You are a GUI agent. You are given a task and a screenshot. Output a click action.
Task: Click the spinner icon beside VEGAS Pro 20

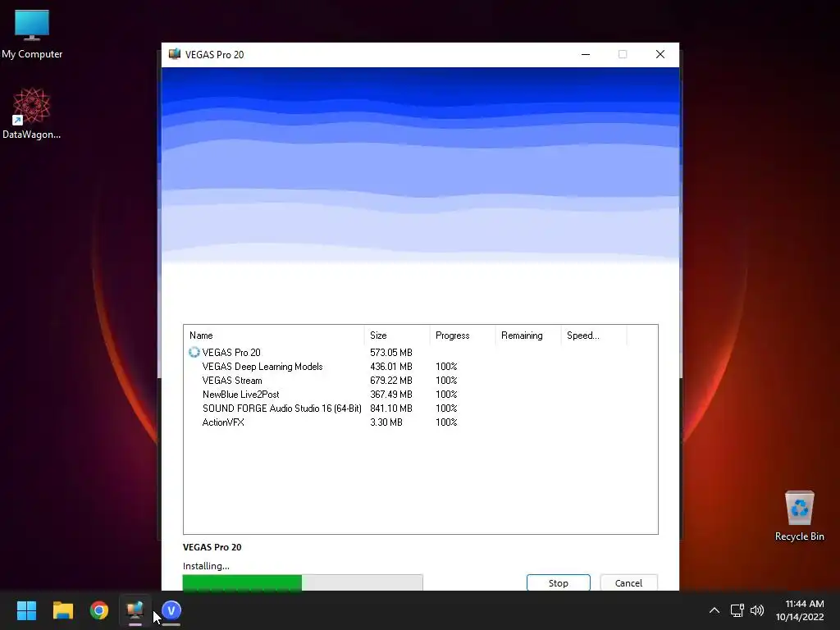194,353
